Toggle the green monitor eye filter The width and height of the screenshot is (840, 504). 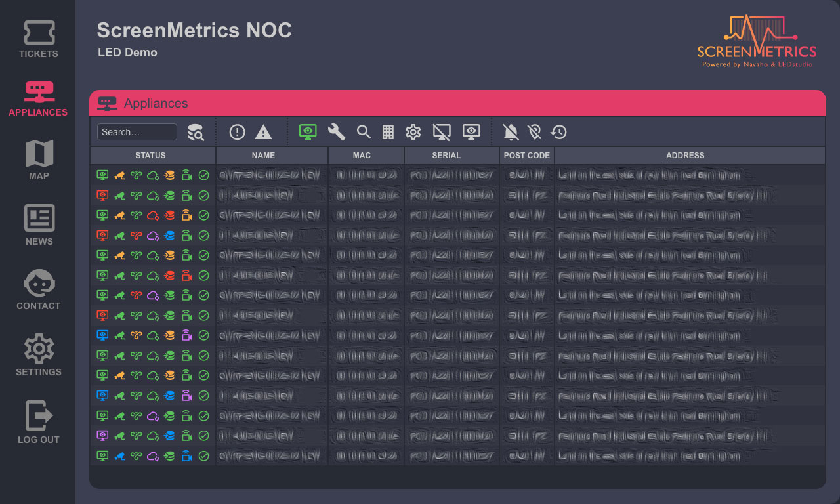308,131
